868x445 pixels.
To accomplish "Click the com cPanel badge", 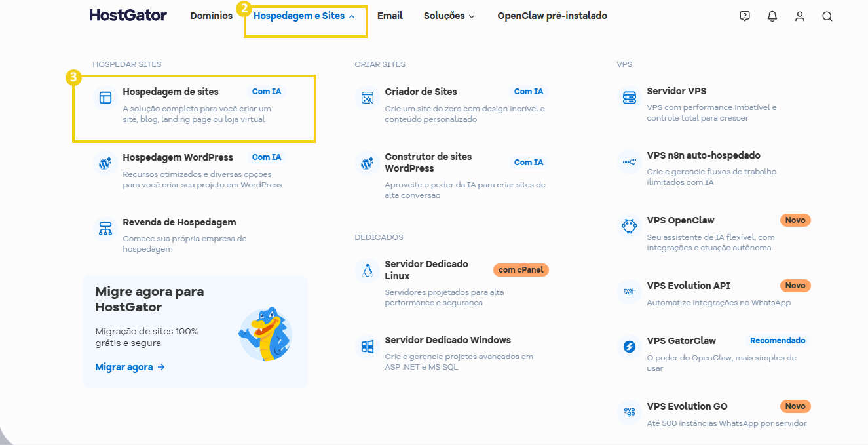I will tap(521, 270).
